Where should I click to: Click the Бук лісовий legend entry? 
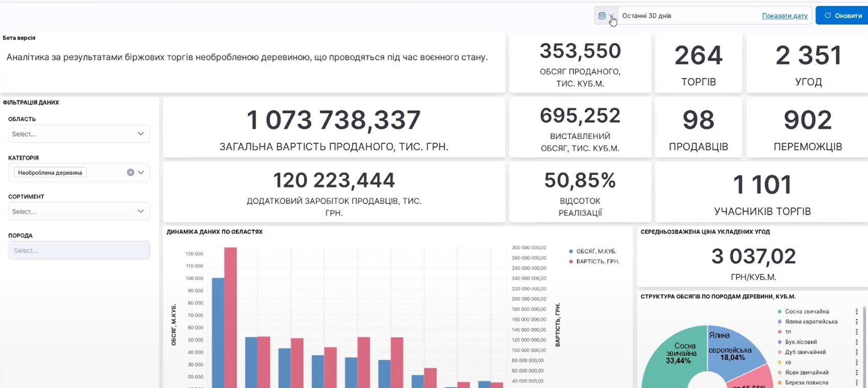click(797, 342)
